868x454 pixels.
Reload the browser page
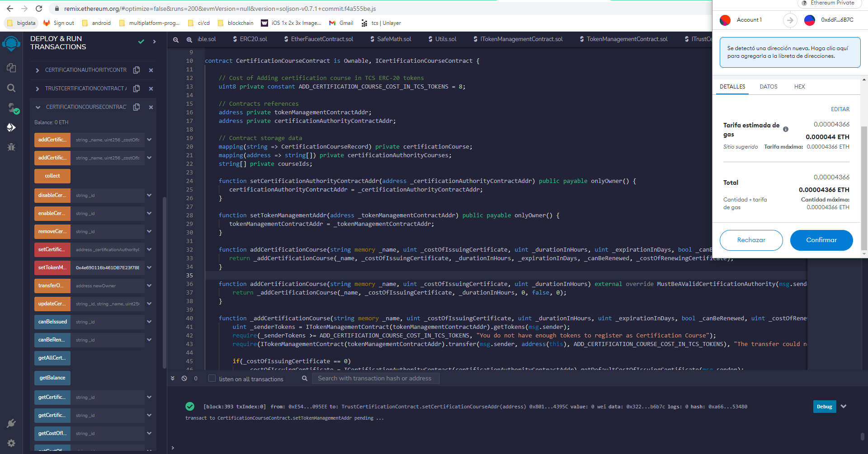coord(39,9)
